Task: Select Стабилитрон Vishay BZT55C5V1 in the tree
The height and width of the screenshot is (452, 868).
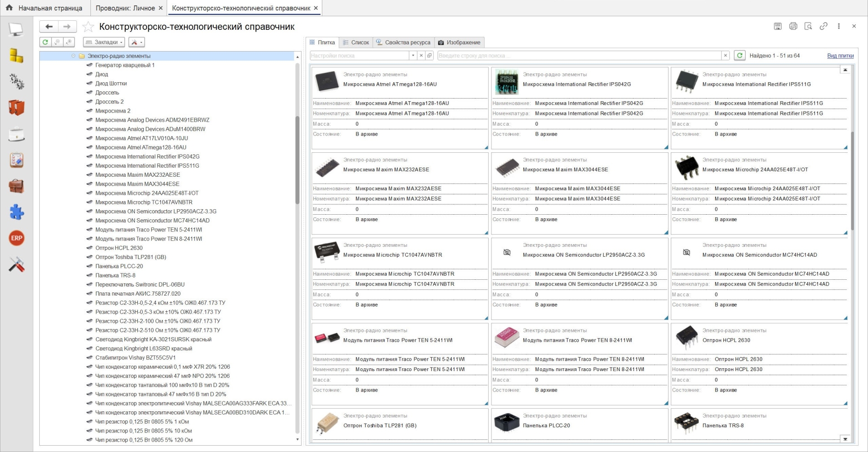Action: (135, 358)
